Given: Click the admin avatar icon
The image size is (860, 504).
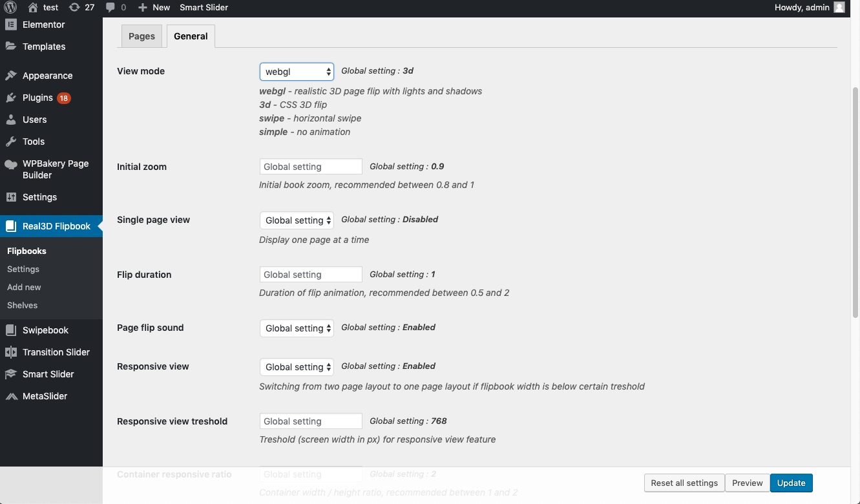Looking at the screenshot, I should pyautogui.click(x=839, y=7).
